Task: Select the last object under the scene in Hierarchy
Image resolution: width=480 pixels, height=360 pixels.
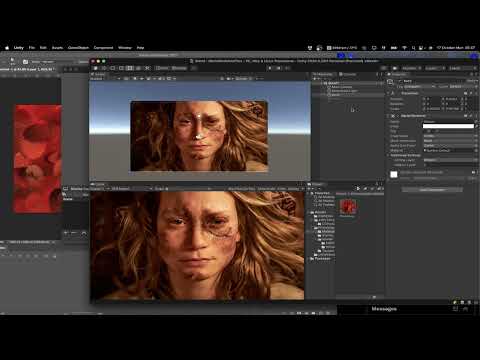Action: pos(335,95)
